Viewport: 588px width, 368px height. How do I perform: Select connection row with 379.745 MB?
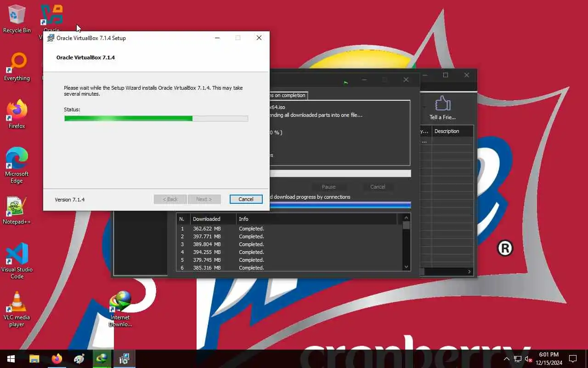tap(289, 260)
